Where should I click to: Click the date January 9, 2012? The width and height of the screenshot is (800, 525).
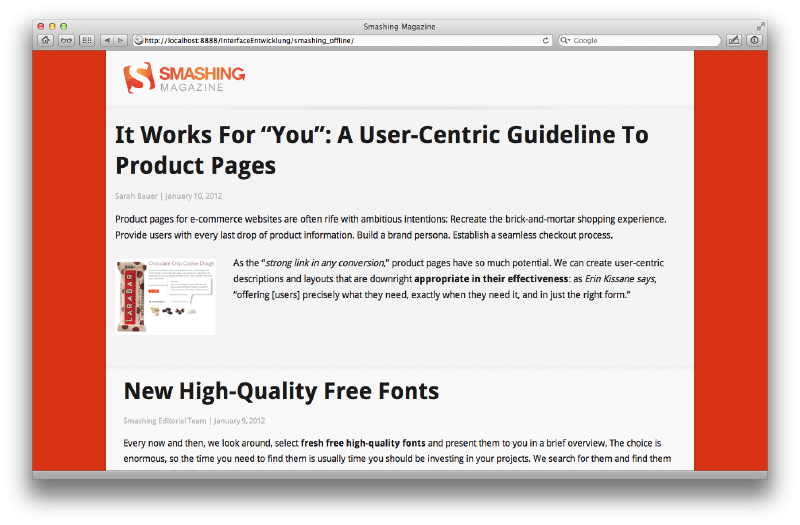tap(239, 421)
